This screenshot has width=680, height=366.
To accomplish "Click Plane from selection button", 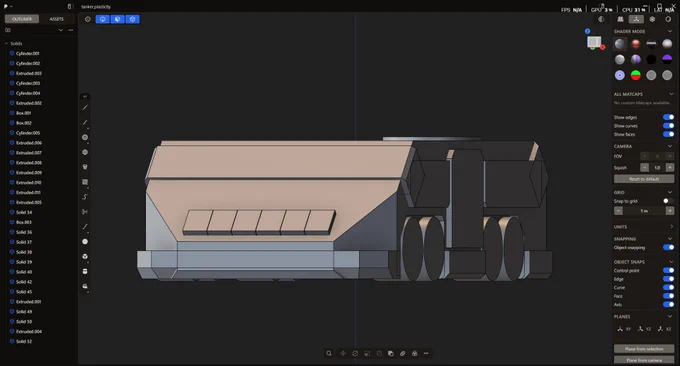I will [x=644, y=349].
